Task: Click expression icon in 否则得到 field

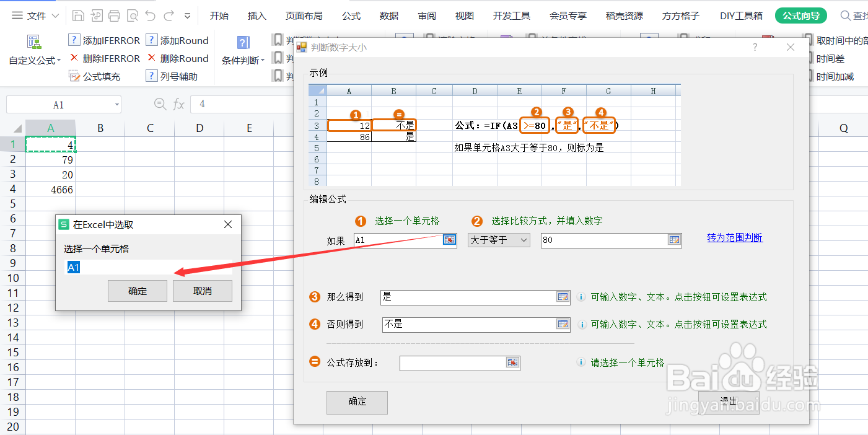Action: tap(563, 323)
